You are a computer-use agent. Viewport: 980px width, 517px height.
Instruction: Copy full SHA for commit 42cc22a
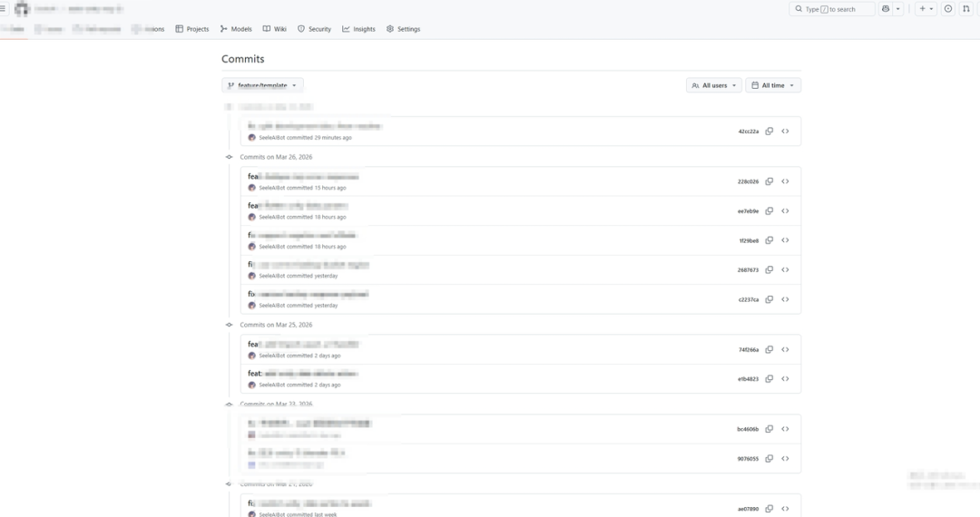(x=769, y=132)
